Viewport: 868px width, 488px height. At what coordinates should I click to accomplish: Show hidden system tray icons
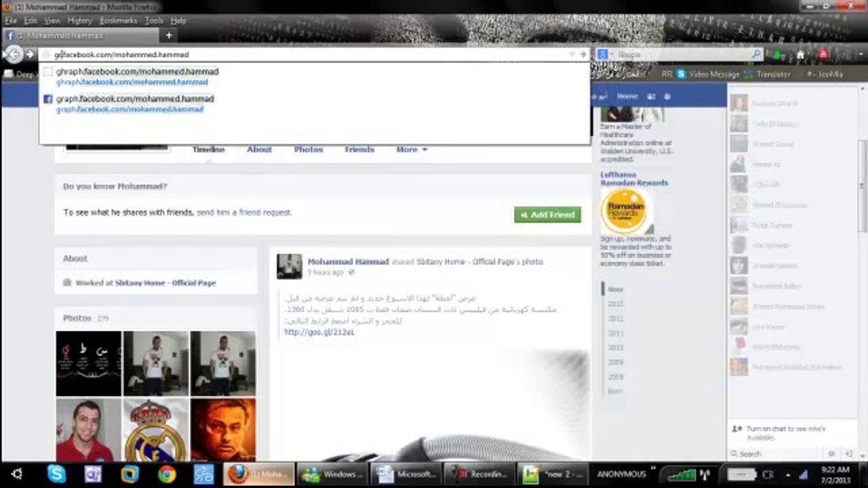coord(787,474)
